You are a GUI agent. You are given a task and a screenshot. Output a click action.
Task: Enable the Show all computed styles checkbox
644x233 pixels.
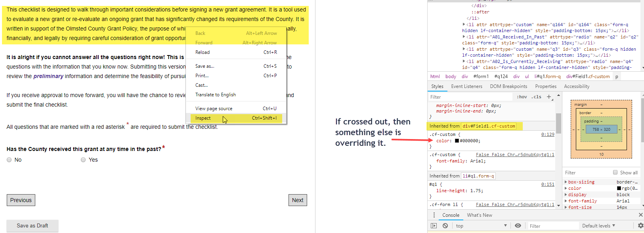click(x=615, y=172)
